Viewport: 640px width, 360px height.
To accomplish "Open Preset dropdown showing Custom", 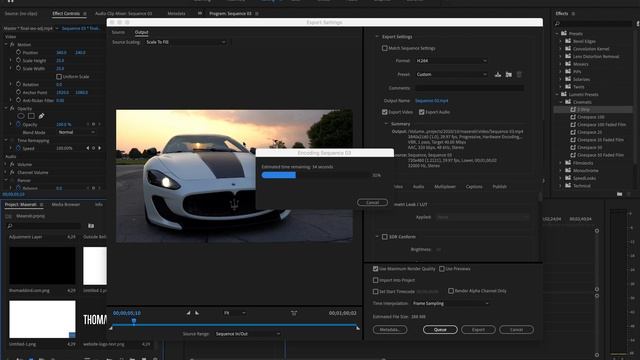I will point(451,74).
